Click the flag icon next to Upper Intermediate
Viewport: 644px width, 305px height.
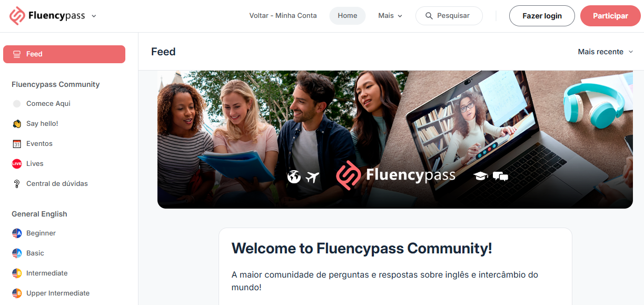point(17,293)
